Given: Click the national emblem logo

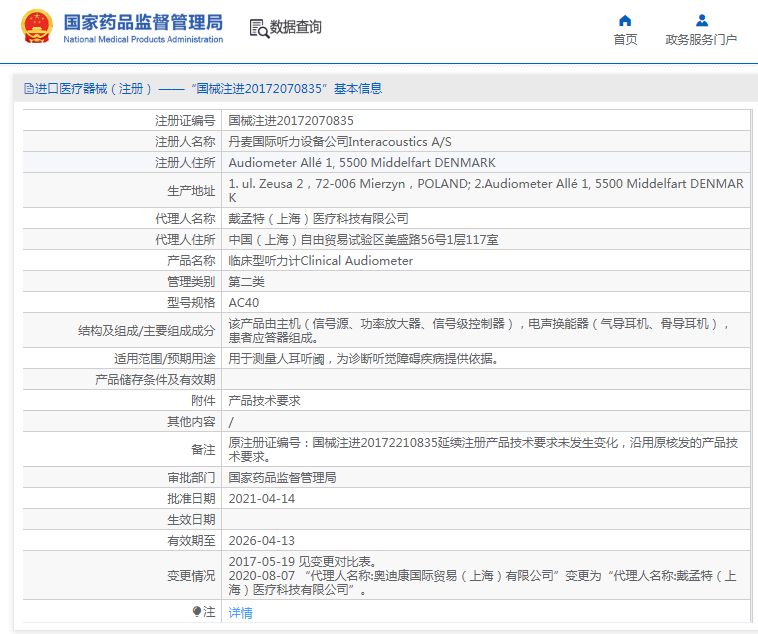Looking at the screenshot, I should [x=37, y=27].
